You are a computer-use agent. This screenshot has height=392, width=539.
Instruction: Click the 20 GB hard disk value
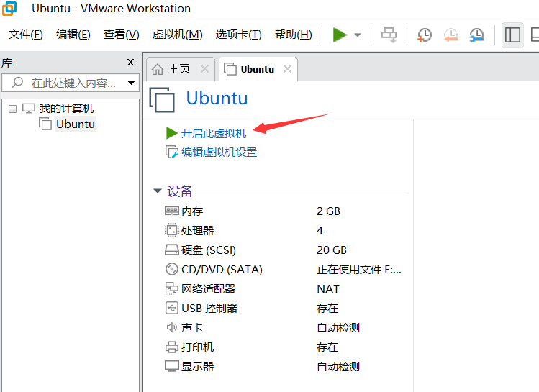331,250
